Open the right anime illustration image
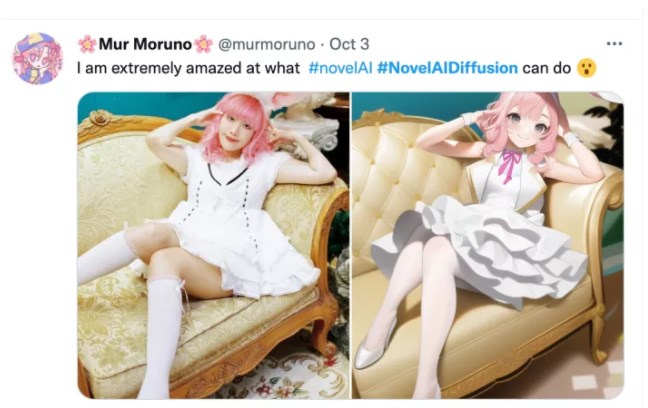The height and width of the screenshot is (408, 648). (488, 246)
